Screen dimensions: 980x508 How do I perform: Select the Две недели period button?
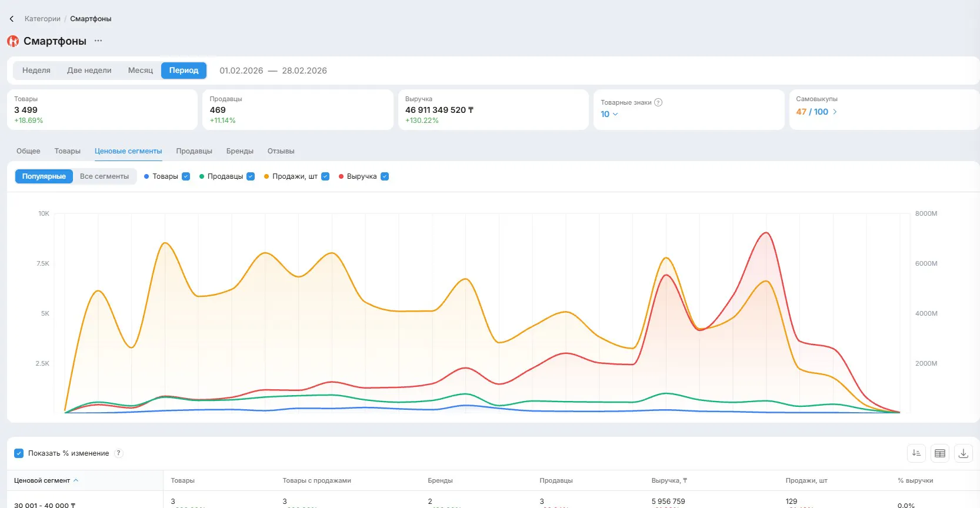pyautogui.click(x=89, y=71)
